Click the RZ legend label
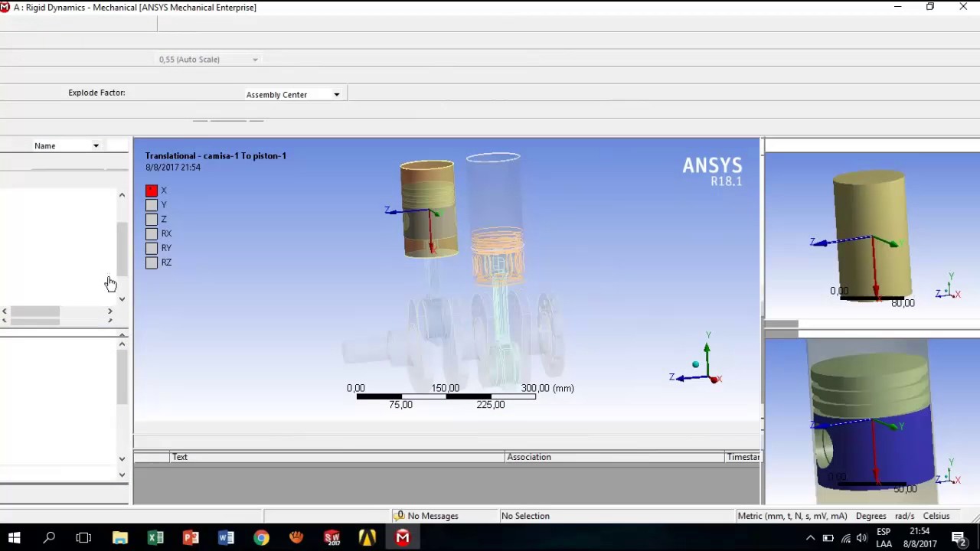The height and width of the screenshot is (551, 980). click(166, 262)
